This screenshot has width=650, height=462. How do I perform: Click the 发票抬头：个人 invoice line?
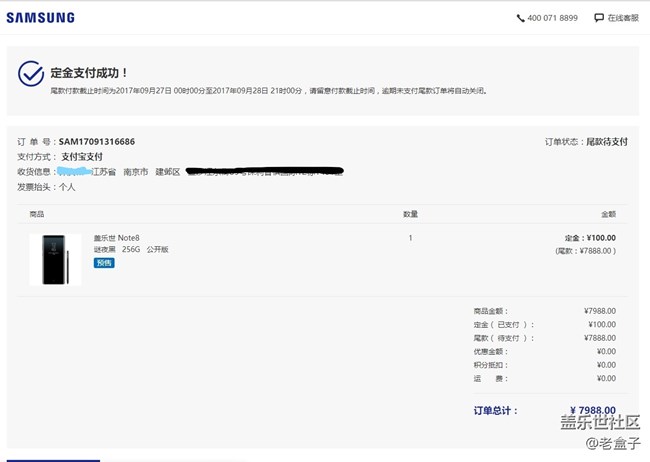click(46, 187)
